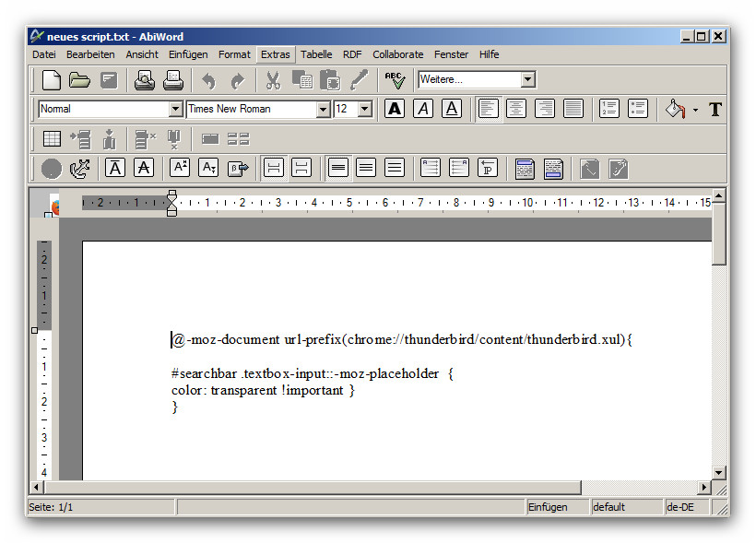Click the de-DE language status bar field
The image size is (756, 543).
[686, 507]
